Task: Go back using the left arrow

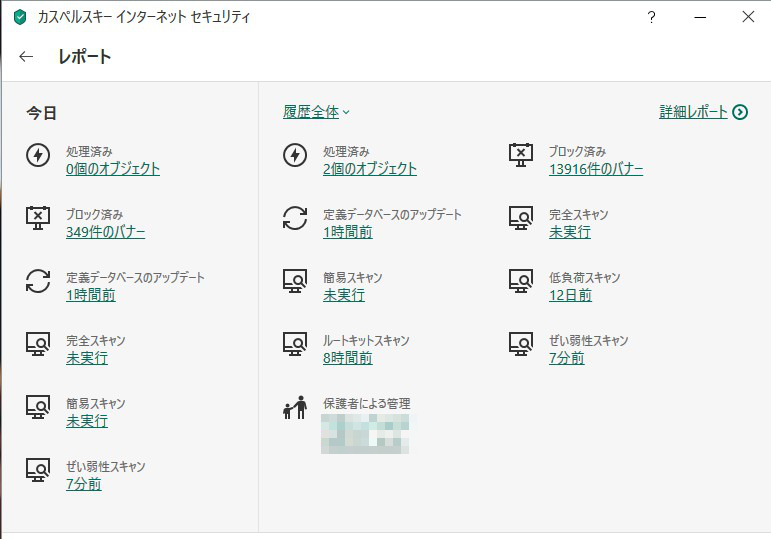Action: pos(26,57)
